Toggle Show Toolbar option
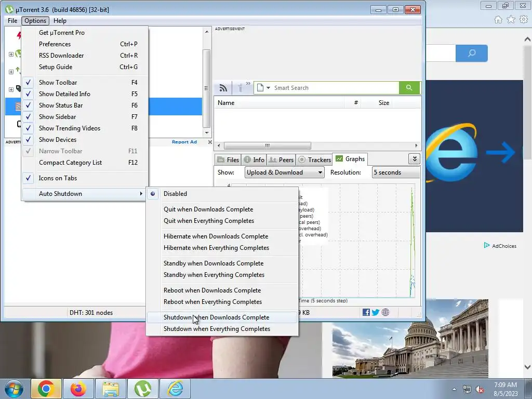 point(86,83)
